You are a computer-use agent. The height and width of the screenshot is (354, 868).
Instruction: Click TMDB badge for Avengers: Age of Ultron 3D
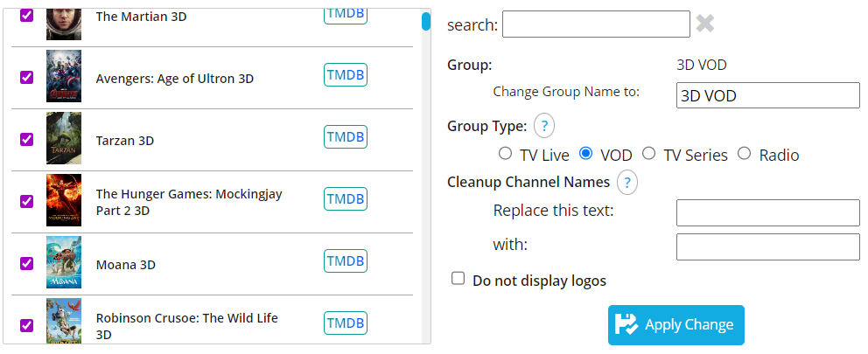point(346,74)
